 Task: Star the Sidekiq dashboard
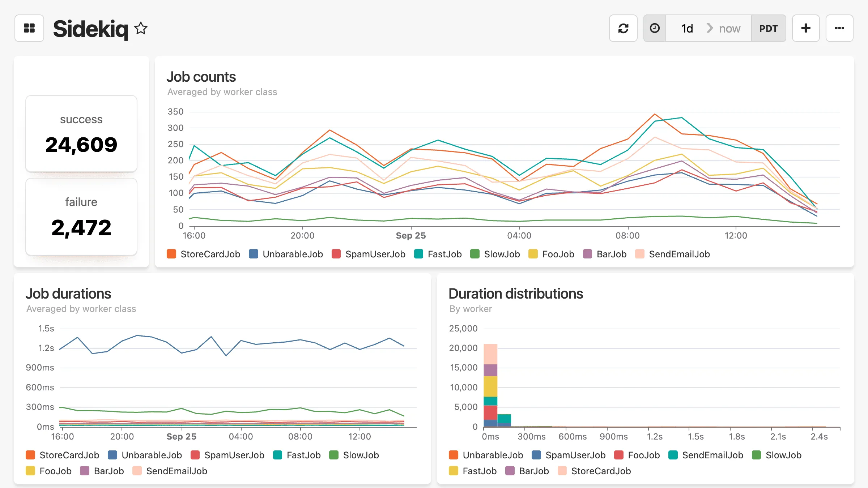[x=141, y=29]
